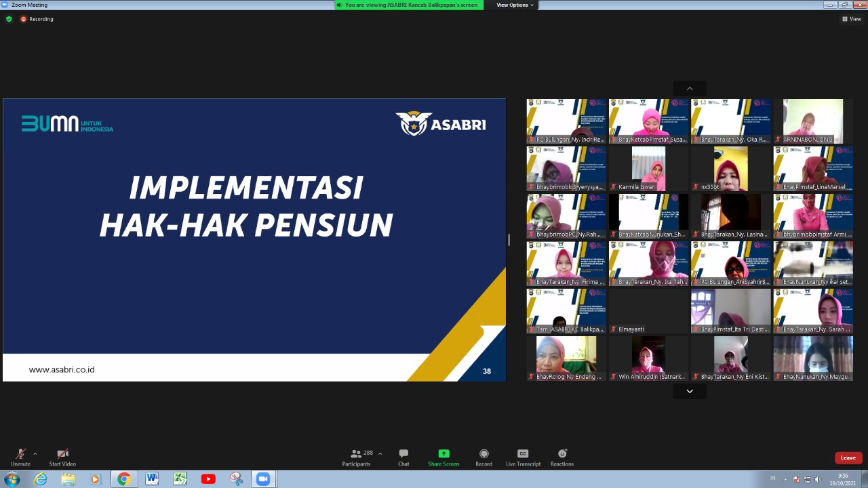Open audio options arrow next to Unmute
The image size is (868, 488).
[35, 453]
